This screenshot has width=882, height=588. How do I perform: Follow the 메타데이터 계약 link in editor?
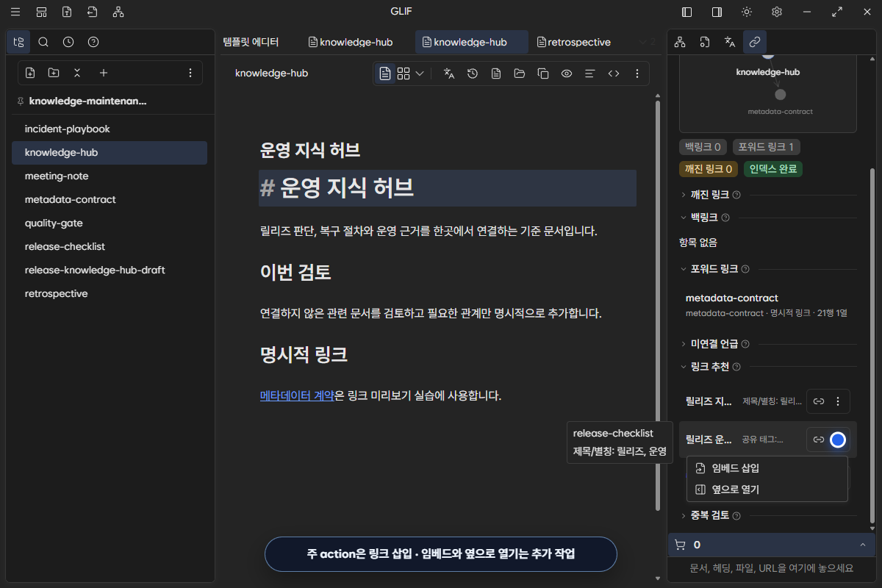tap(297, 395)
